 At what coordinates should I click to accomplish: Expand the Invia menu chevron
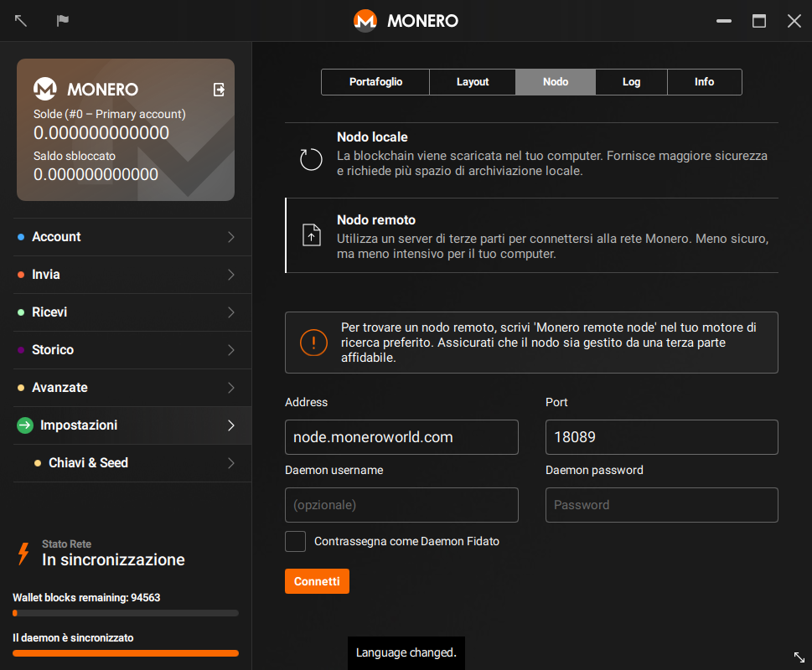pos(231,275)
